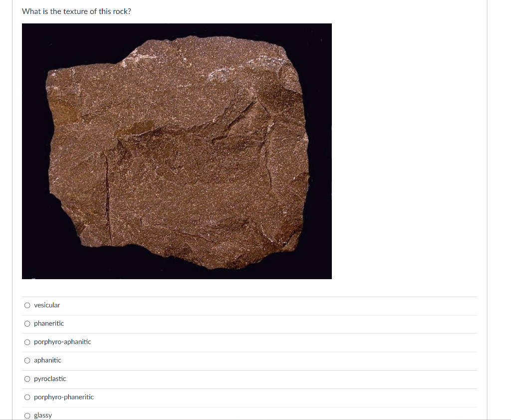Viewport: 511px width, 420px height.
Task: Click the 'glassy' answer label
Action: click(43, 416)
